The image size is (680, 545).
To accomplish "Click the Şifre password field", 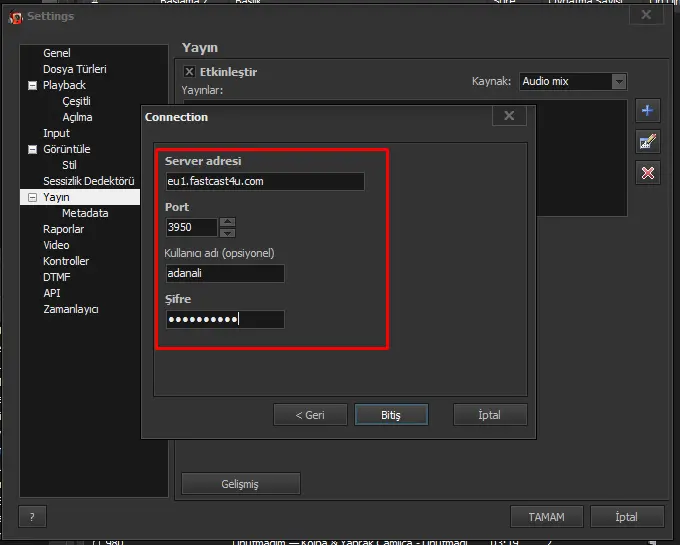I will click(x=225, y=320).
